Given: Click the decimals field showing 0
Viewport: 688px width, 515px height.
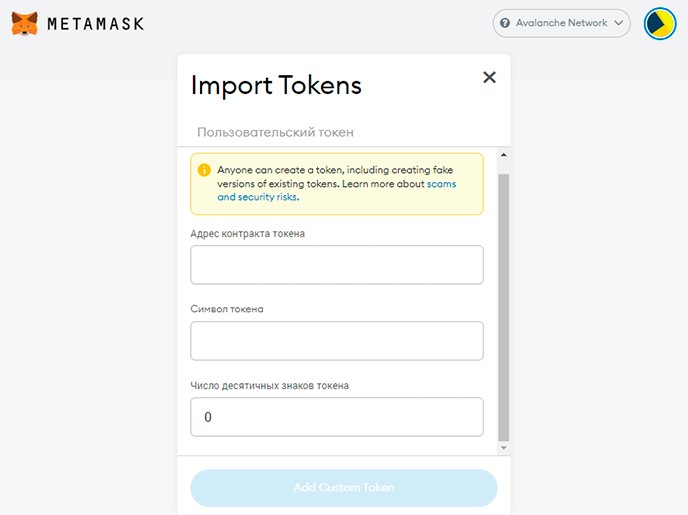Looking at the screenshot, I should coord(336,417).
